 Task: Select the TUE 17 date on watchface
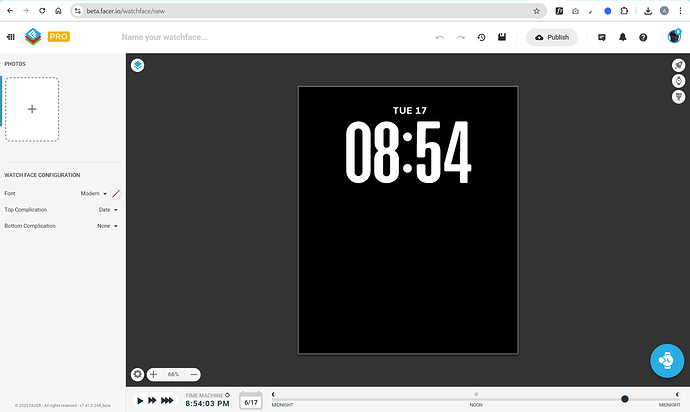pos(410,110)
